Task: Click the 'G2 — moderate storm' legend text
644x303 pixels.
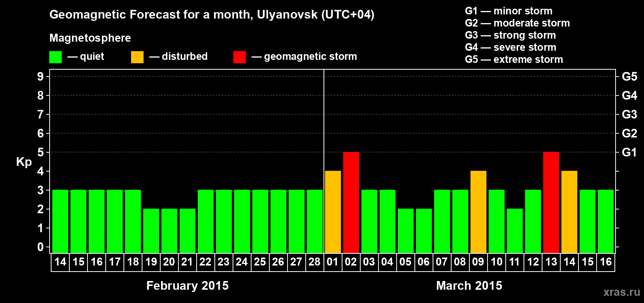Action: 517,23
